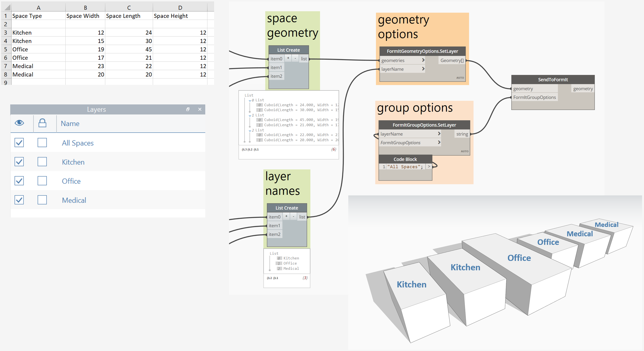Click the eye visibility column header icon
This screenshot has width=644, height=351.
pyautogui.click(x=19, y=123)
